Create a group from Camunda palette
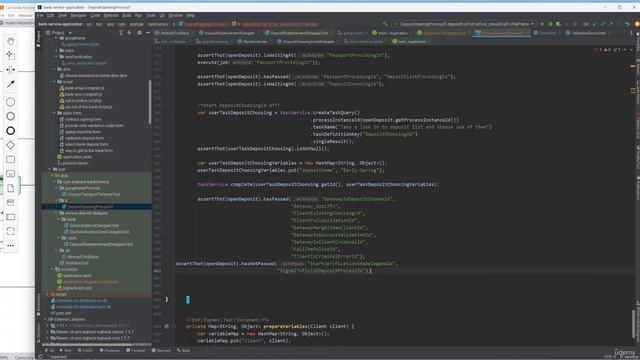The height and width of the screenshot is (360, 640). coord(11,231)
